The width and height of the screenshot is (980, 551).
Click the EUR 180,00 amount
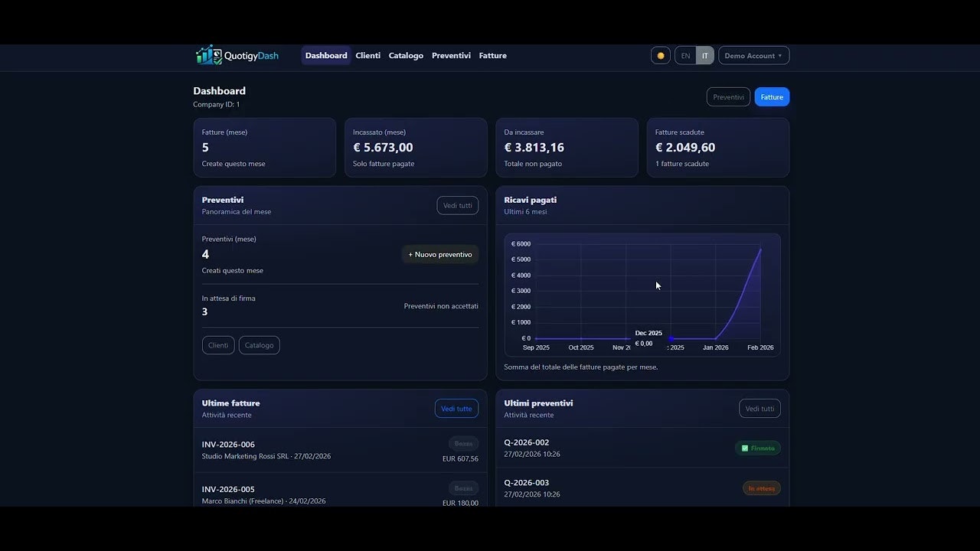(460, 504)
